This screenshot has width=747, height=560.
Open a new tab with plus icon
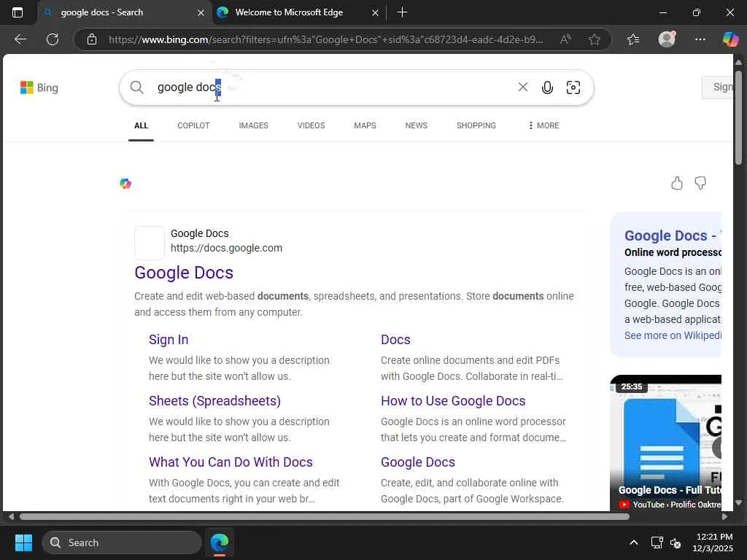point(402,12)
